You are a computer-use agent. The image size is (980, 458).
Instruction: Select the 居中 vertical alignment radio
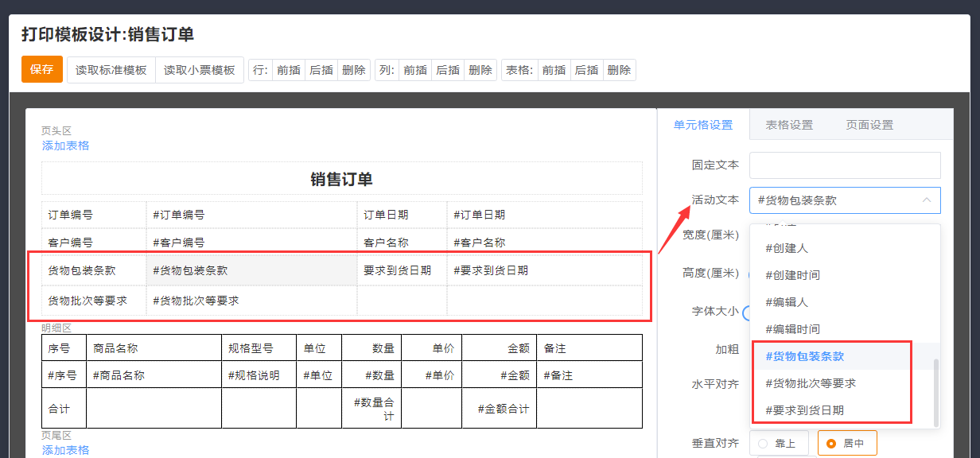click(846, 443)
